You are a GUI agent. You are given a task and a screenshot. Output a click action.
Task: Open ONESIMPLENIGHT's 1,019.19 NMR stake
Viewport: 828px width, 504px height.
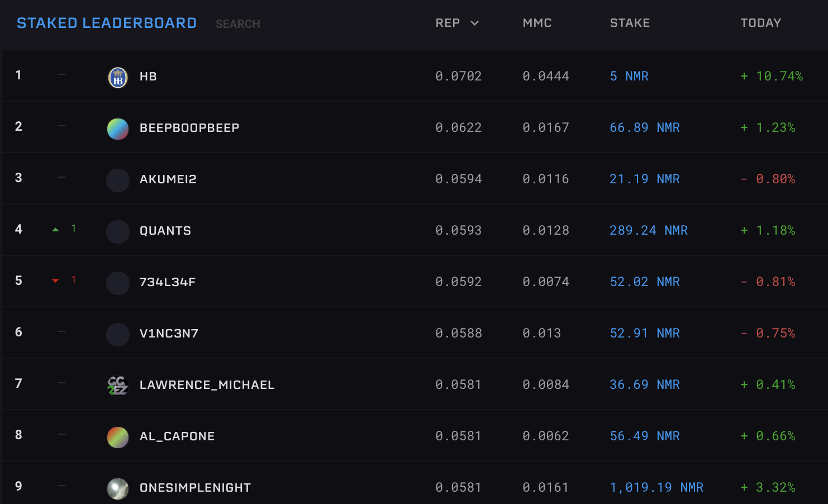[656, 487]
